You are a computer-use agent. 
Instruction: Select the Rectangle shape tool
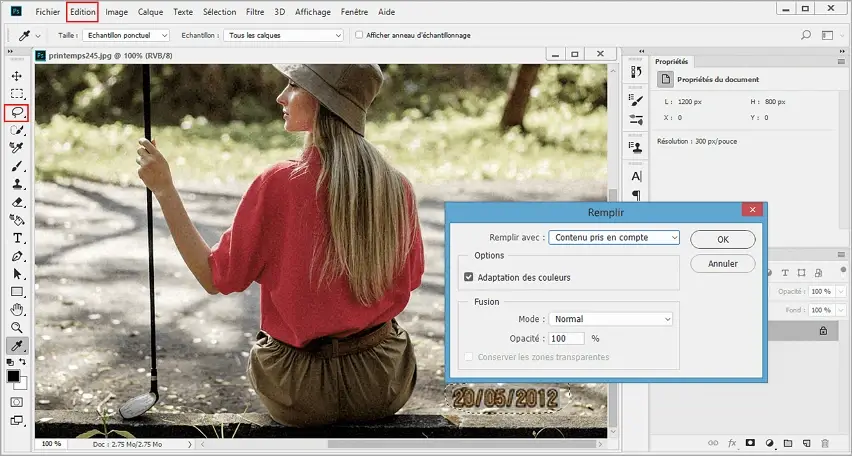pyautogui.click(x=17, y=292)
